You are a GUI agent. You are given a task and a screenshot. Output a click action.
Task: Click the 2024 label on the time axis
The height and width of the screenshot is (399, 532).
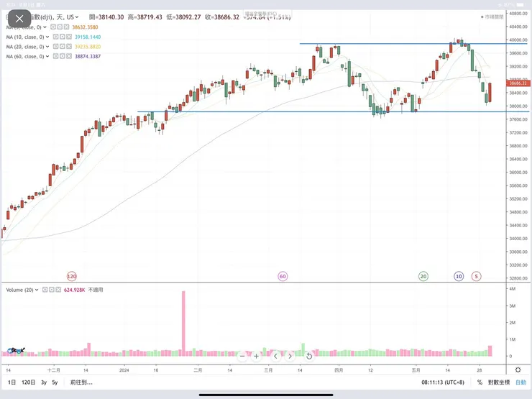(124, 370)
